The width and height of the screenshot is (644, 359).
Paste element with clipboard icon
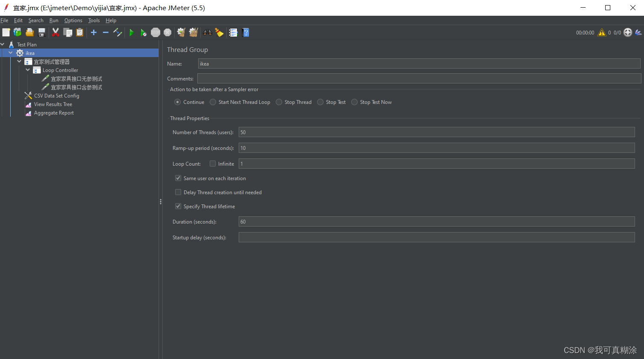pos(80,32)
